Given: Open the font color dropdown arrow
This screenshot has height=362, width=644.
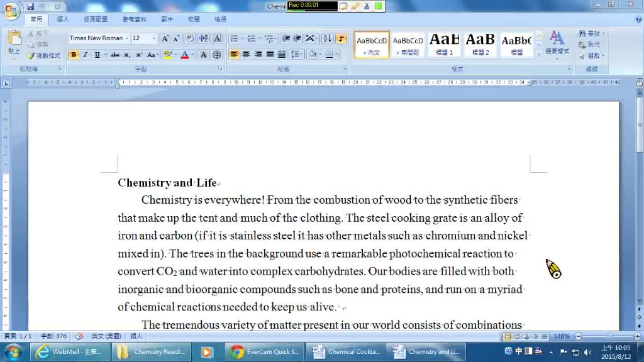Looking at the screenshot, I should tap(192, 55).
